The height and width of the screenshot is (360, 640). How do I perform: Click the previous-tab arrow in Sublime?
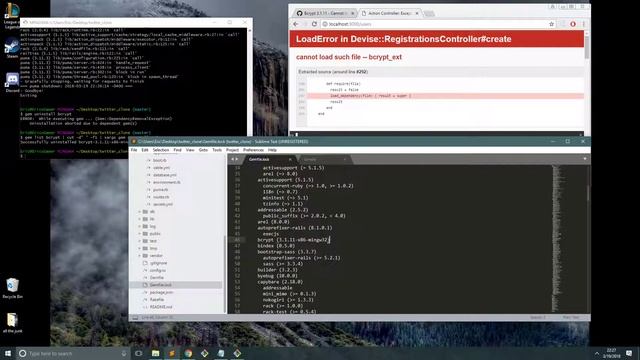pos(233,159)
